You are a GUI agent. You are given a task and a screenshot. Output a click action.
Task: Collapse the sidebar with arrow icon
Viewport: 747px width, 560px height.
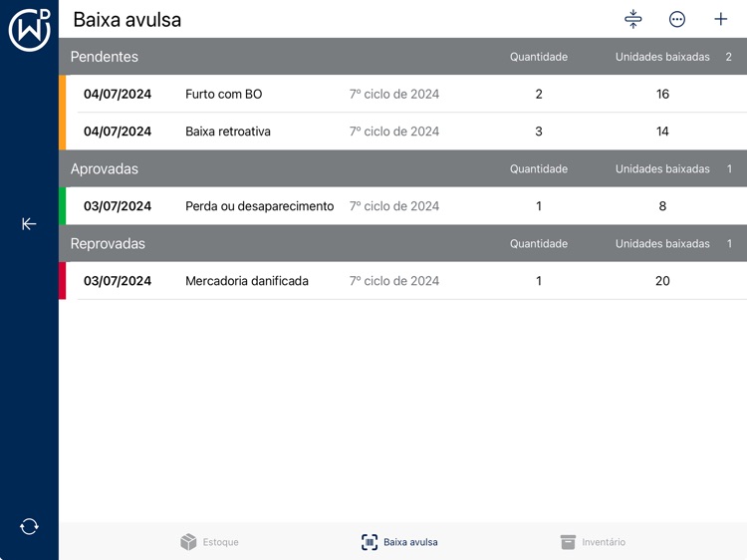click(29, 223)
